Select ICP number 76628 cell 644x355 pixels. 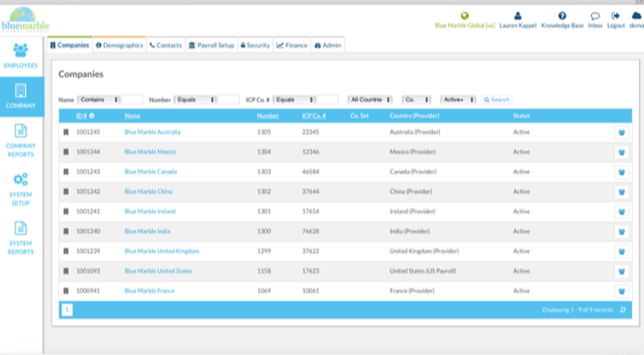[x=311, y=232]
